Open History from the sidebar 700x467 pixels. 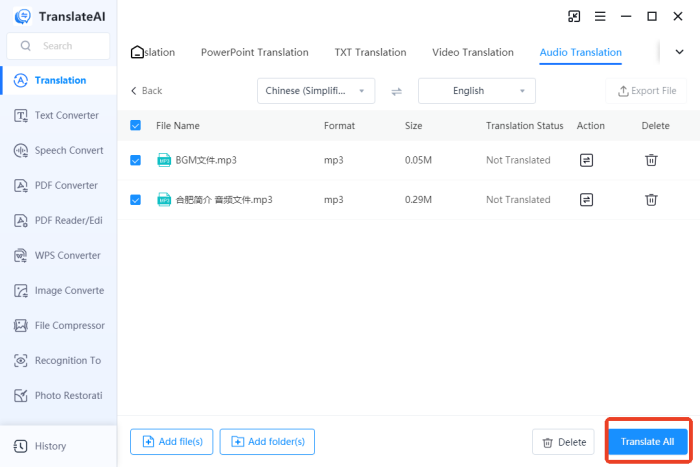pyautogui.click(x=58, y=446)
